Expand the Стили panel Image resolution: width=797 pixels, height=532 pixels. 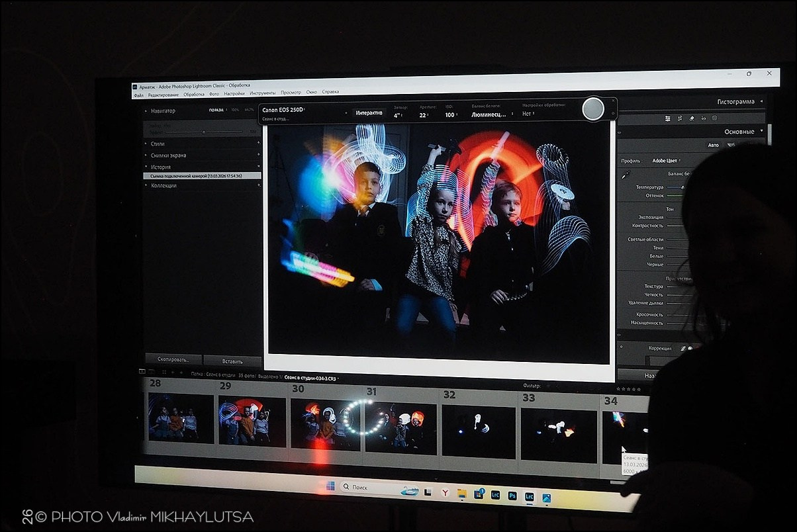pos(158,144)
